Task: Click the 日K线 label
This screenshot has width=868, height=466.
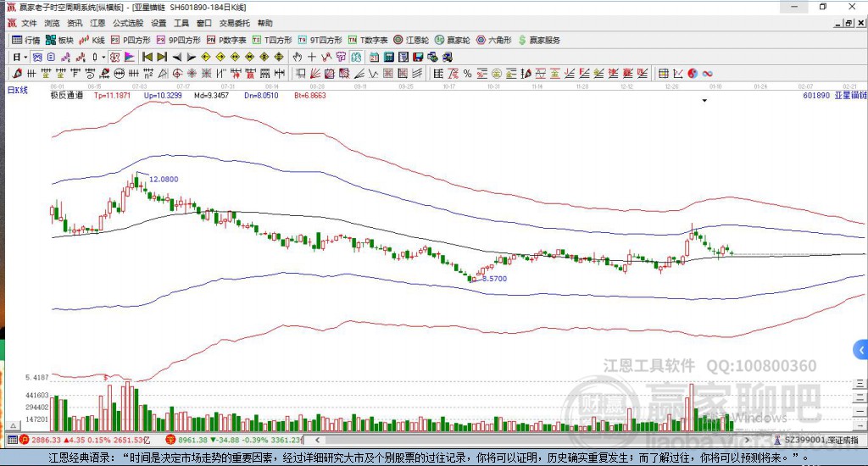Action: pos(18,90)
